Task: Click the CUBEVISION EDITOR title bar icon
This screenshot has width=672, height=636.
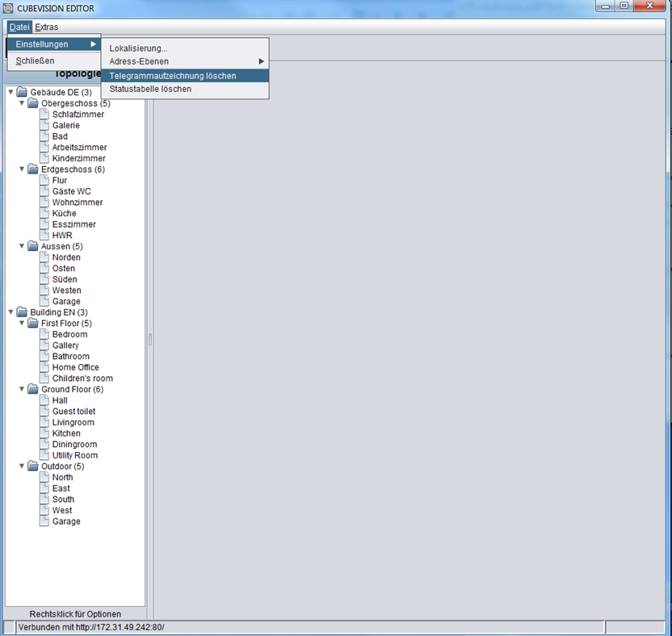Action: (x=8, y=8)
